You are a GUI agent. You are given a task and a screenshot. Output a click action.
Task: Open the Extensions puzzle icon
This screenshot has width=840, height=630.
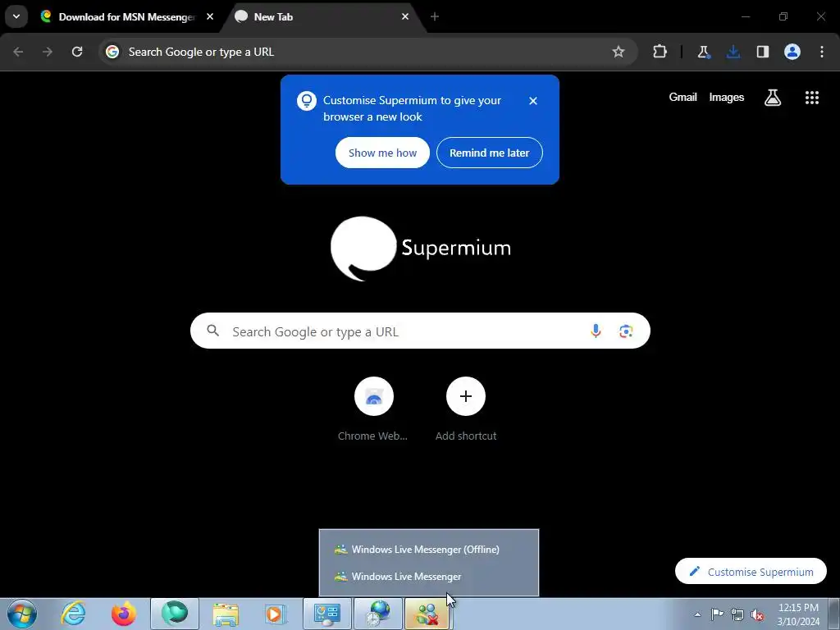pos(660,52)
